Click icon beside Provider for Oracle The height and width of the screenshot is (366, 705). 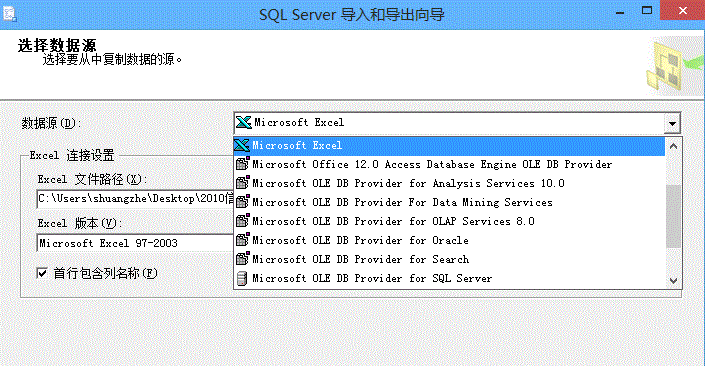[242, 240]
